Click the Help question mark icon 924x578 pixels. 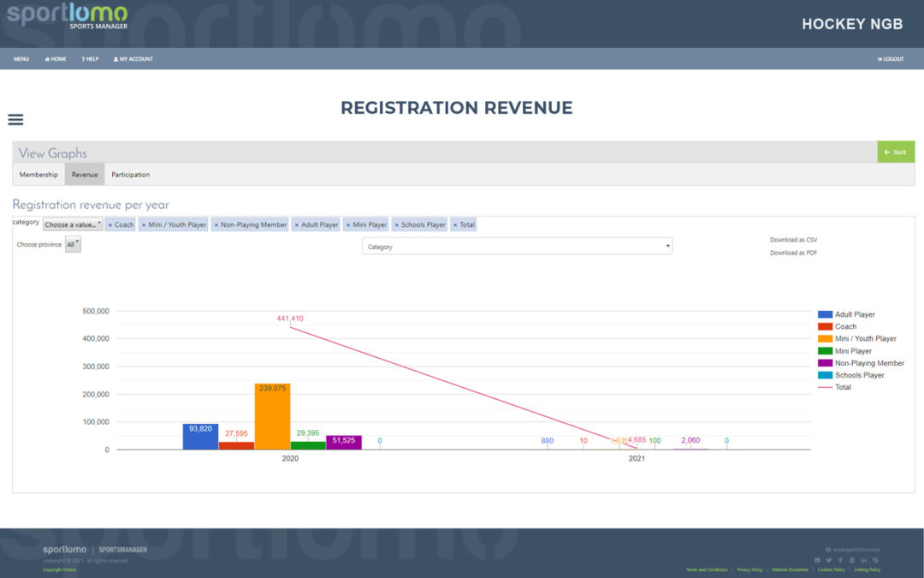click(88, 58)
